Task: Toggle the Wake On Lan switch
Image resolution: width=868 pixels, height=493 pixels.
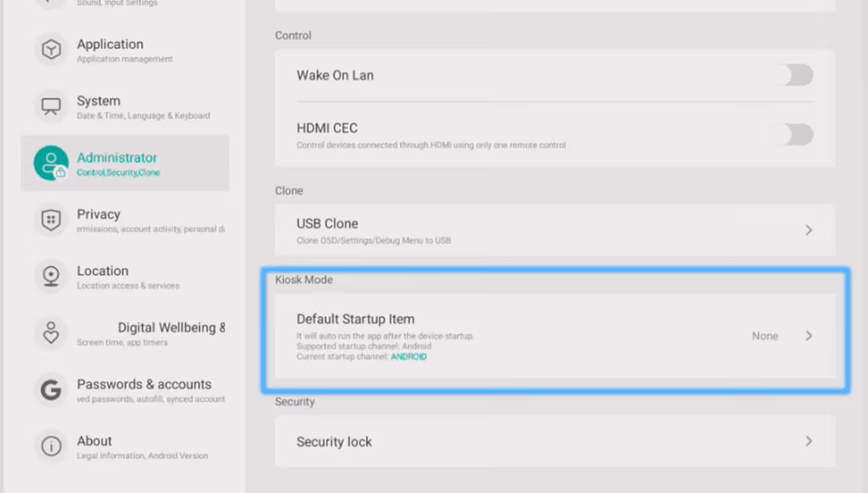Action: click(795, 75)
